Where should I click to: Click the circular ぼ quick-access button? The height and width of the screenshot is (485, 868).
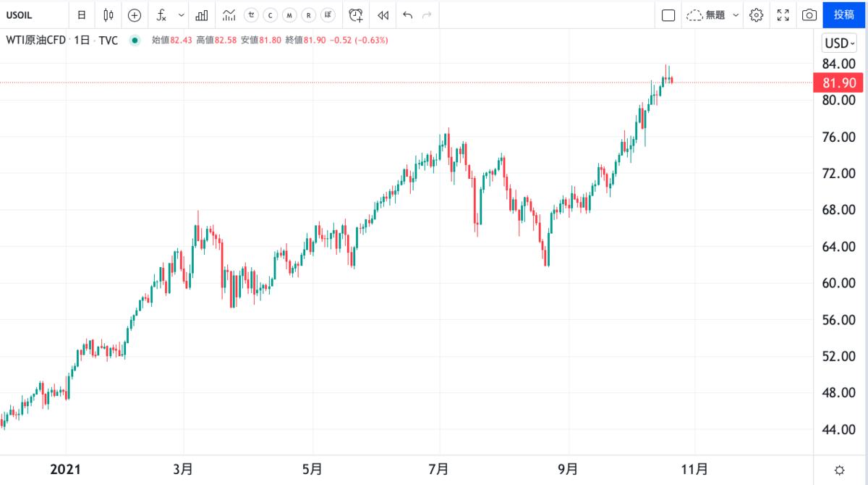pyautogui.click(x=328, y=14)
